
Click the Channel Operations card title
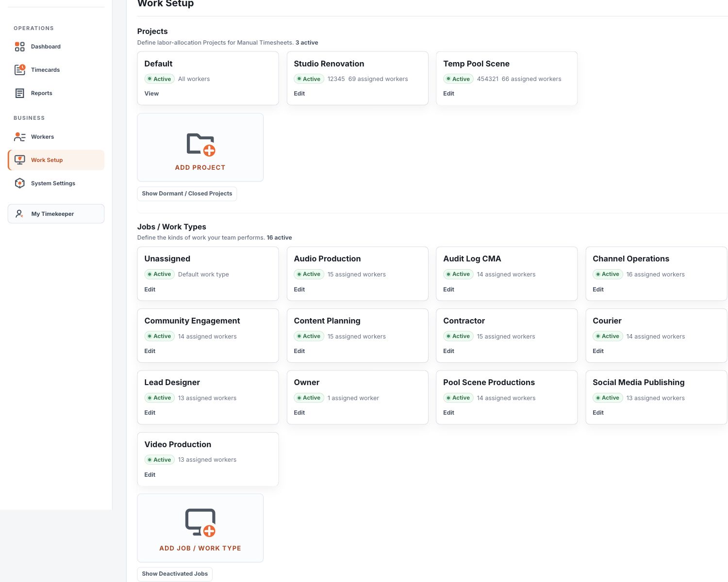click(631, 259)
